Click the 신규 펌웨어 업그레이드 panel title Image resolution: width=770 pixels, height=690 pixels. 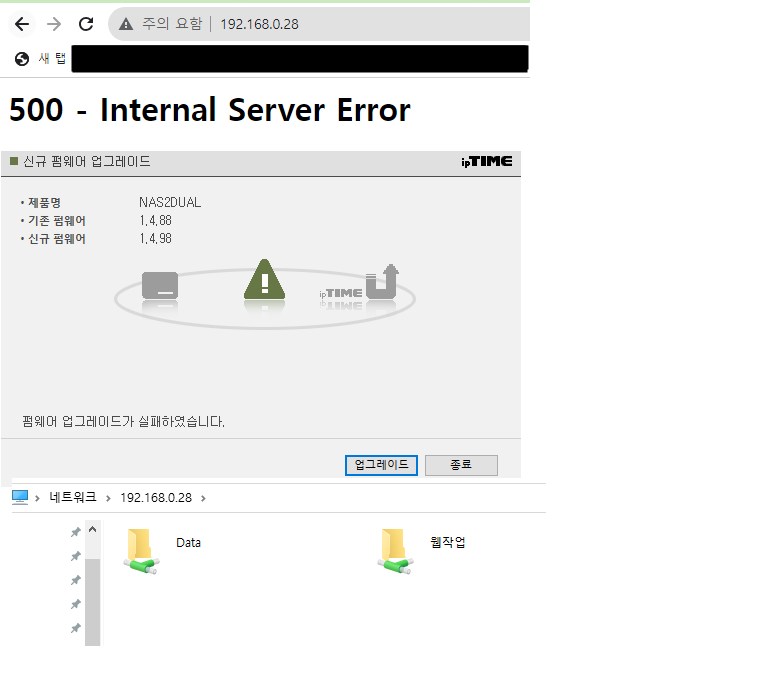pos(87,162)
